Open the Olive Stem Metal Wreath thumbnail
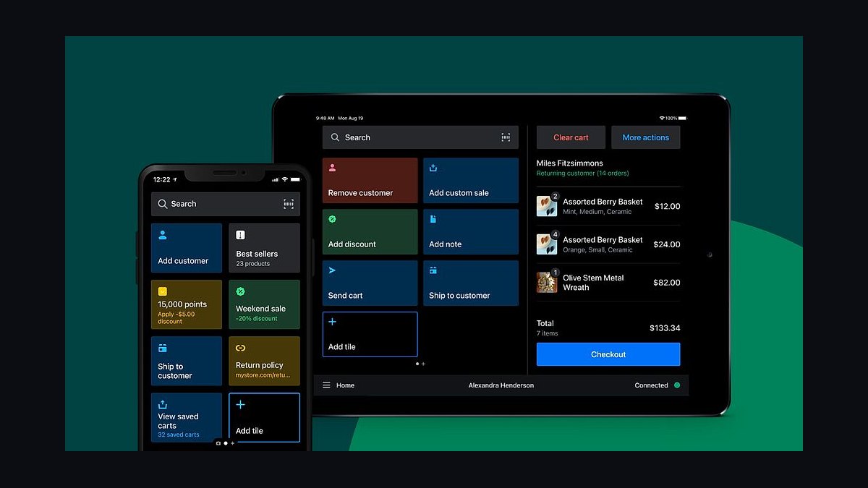 pyautogui.click(x=547, y=282)
